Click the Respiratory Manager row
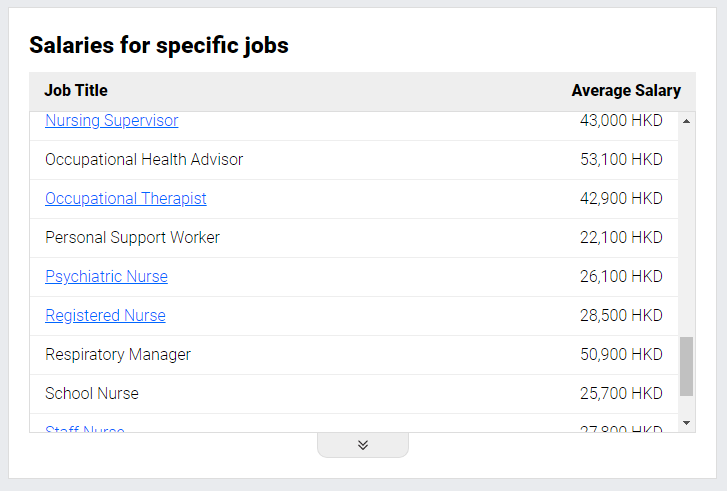 [354, 355]
